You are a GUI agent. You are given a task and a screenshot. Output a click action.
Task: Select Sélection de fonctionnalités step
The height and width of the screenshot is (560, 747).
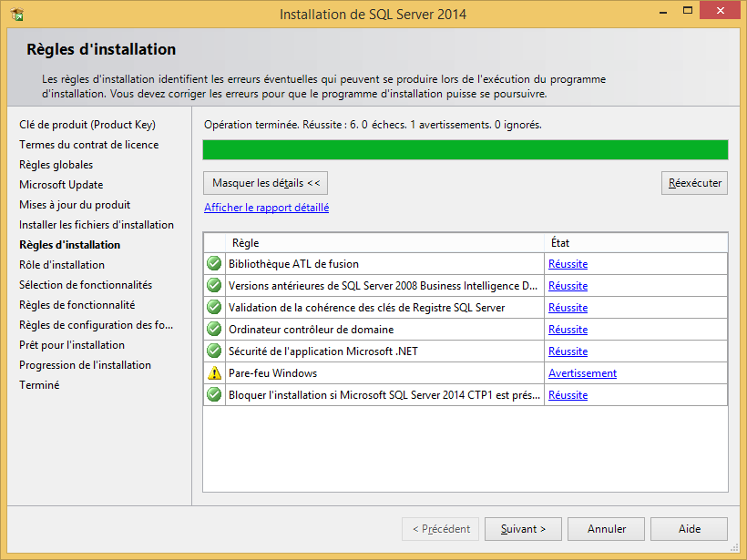pos(86,285)
